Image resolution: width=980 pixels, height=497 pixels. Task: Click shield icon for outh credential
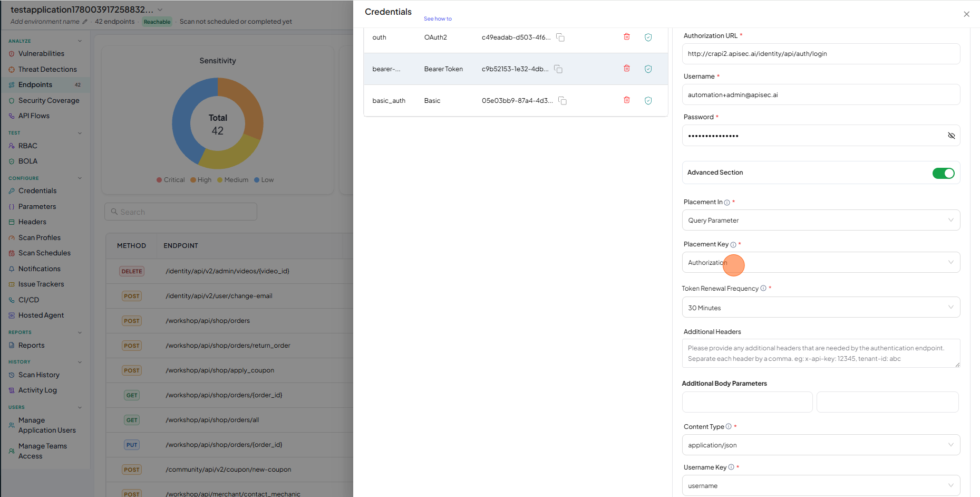[648, 37]
